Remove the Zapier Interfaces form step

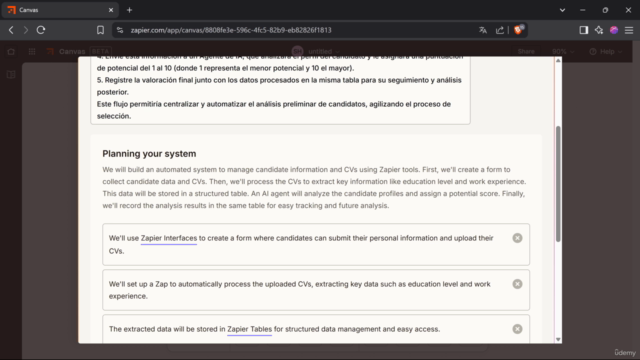[517, 238]
